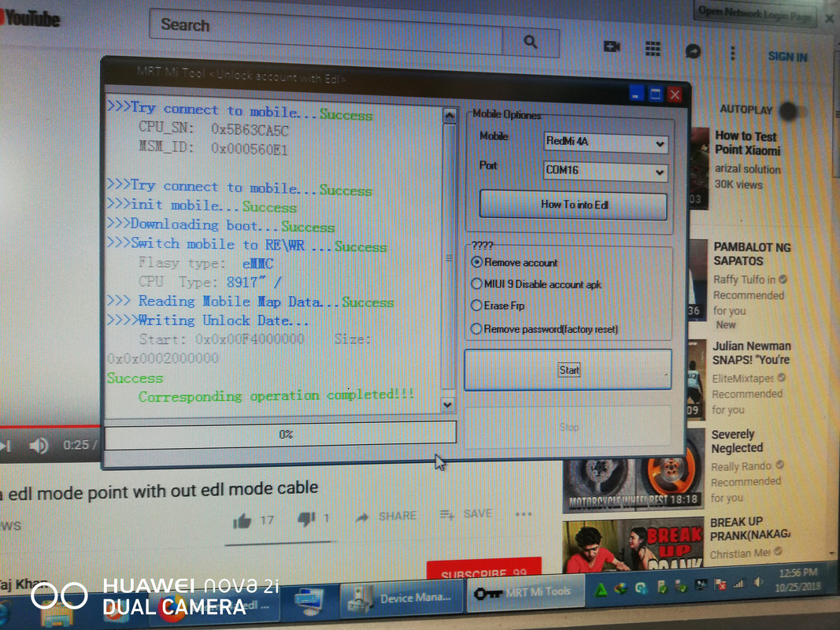The width and height of the screenshot is (840, 630).
Task: Open the BREAK UP PRANK video title
Action: (x=750, y=528)
